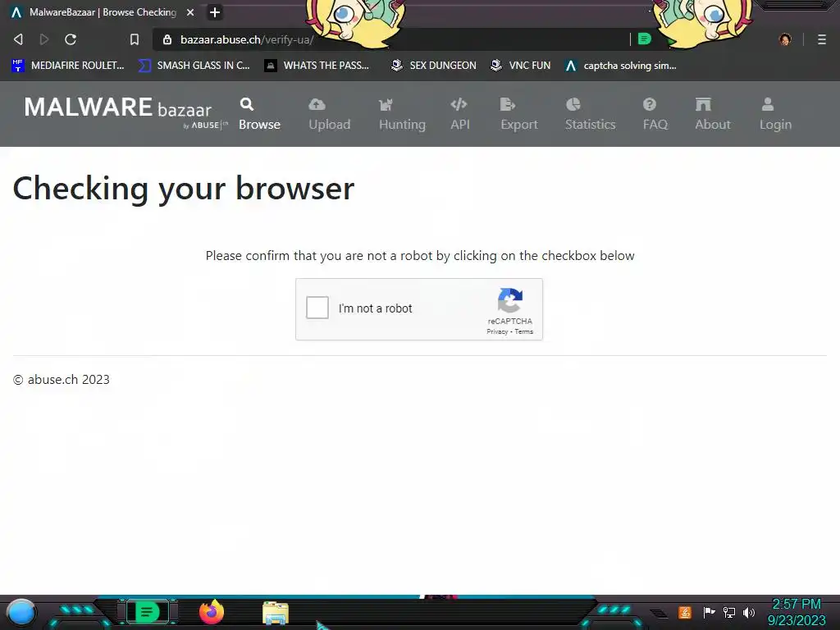Go to the Browse menu label

tap(260, 125)
